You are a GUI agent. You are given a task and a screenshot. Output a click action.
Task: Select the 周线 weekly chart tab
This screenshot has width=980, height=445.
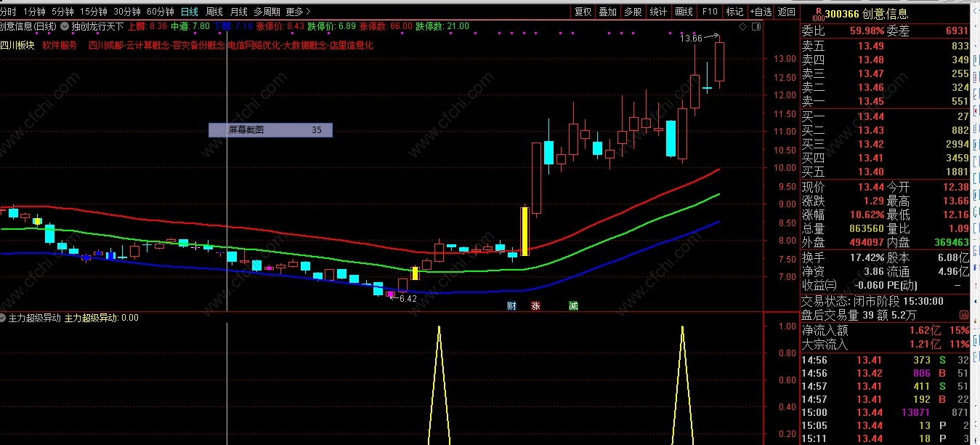[x=214, y=12]
